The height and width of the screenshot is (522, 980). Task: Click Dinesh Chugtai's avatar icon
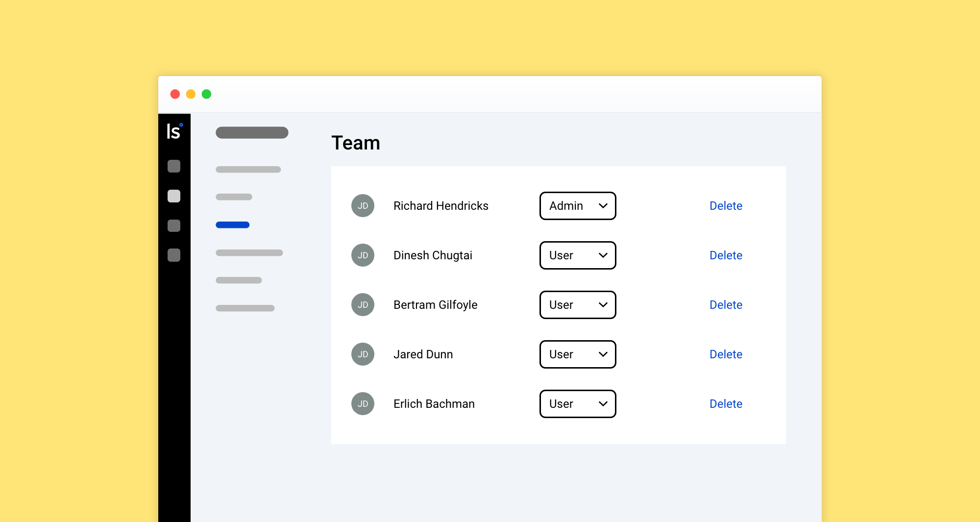pyautogui.click(x=363, y=255)
